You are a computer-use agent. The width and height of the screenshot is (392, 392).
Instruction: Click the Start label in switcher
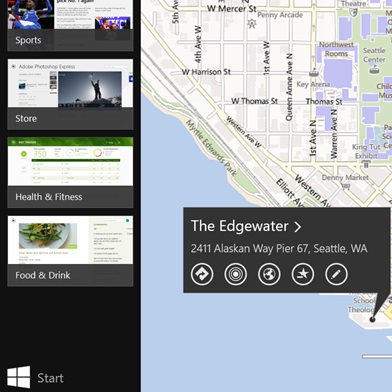click(50, 378)
